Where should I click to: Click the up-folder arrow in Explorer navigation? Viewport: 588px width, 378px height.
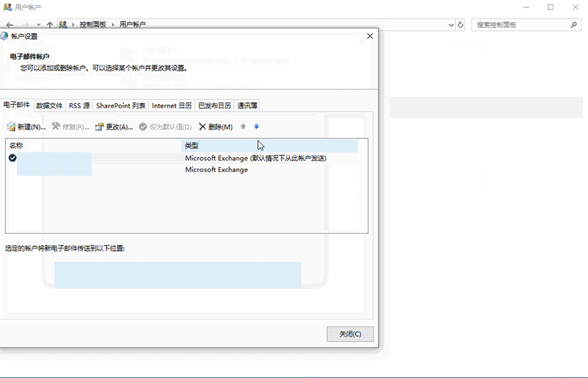(49, 24)
